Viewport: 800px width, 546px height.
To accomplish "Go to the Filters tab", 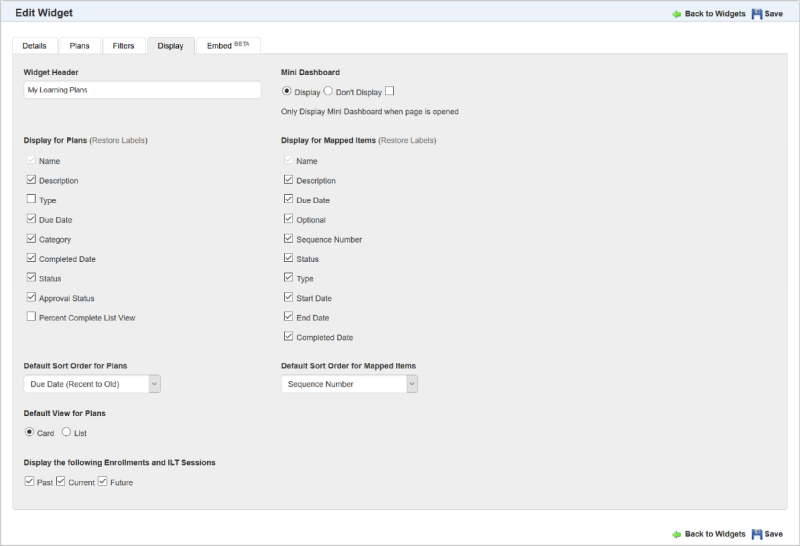I will pos(123,45).
